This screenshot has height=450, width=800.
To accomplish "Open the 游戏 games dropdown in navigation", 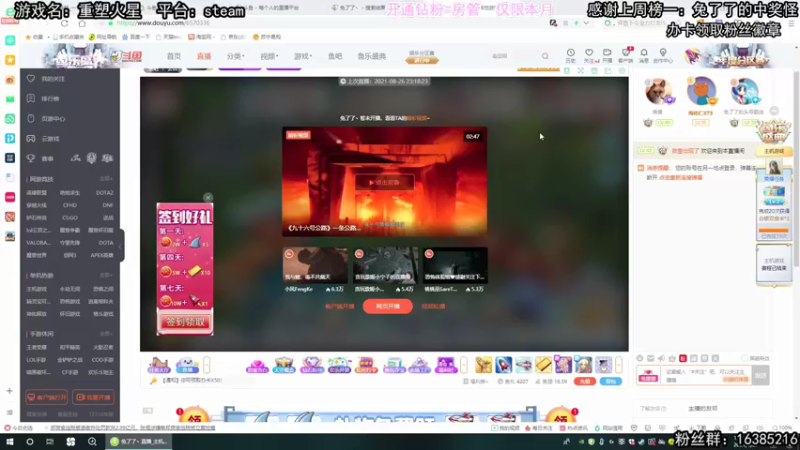I will [303, 56].
